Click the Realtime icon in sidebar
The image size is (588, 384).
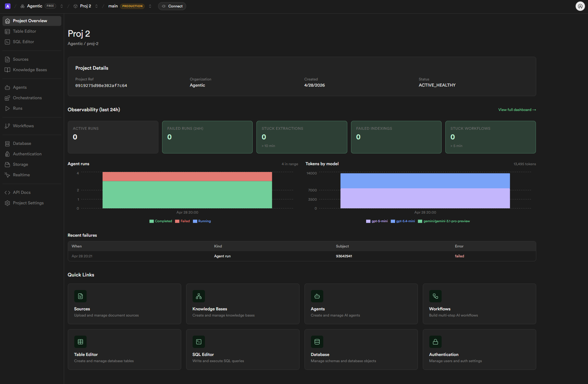pyautogui.click(x=7, y=175)
